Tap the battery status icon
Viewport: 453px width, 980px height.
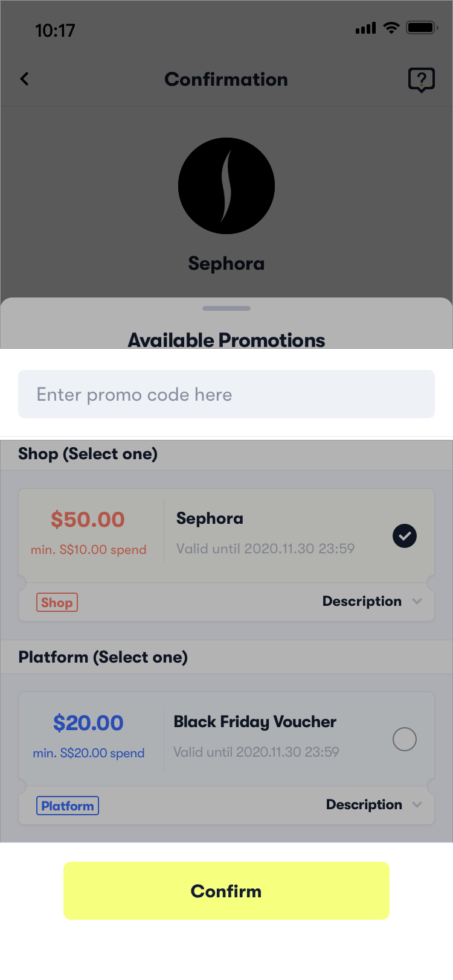click(x=422, y=28)
